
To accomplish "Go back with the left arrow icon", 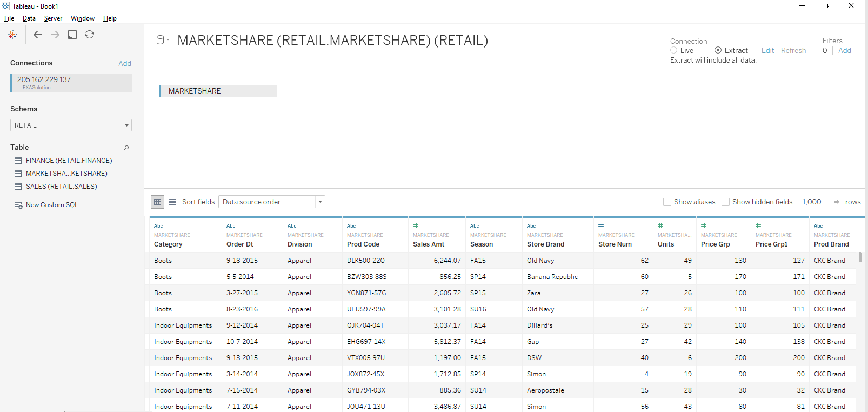I will pos(38,35).
